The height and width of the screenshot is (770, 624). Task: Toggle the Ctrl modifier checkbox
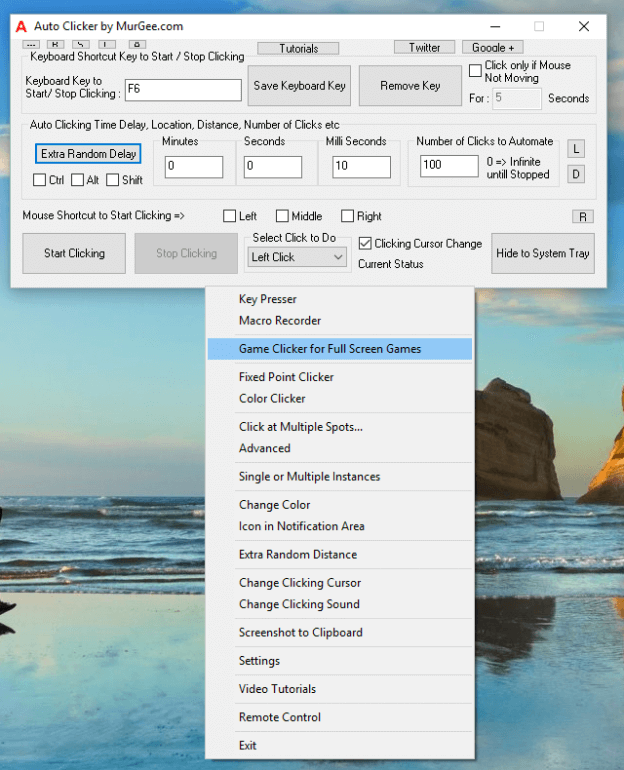[39, 180]
